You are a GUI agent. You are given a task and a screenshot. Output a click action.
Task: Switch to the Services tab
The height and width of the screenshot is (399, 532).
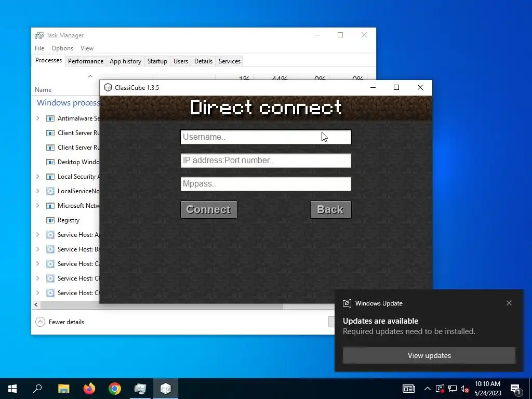pyautogui.click(x=229, y=61)
